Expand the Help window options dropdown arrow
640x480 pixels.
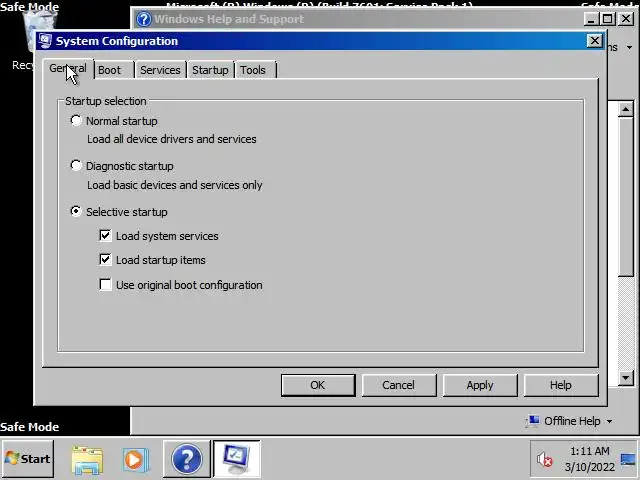(629, 48)
